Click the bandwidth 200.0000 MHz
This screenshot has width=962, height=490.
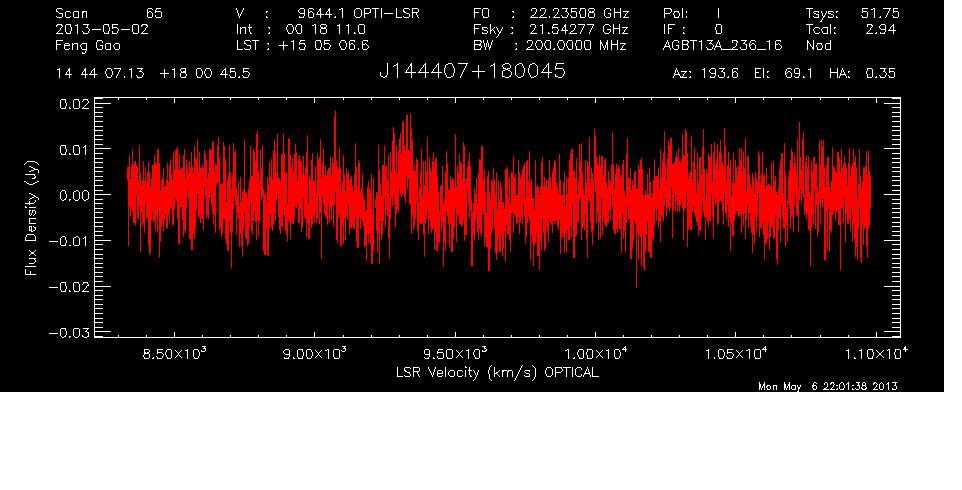click(576, 45)
